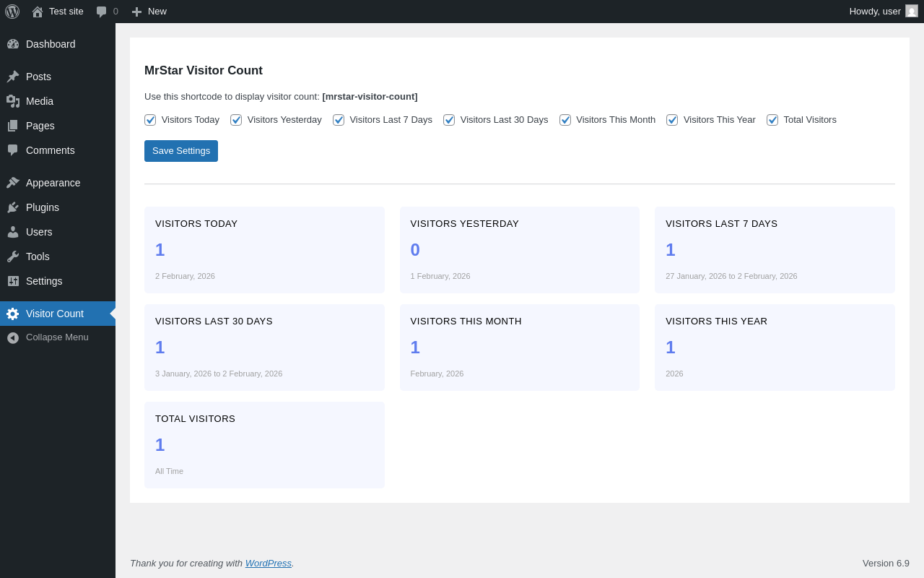The width and height of the screenshot is (924, 578).
Task: Click the plus icon beside New
Action: 136,12
